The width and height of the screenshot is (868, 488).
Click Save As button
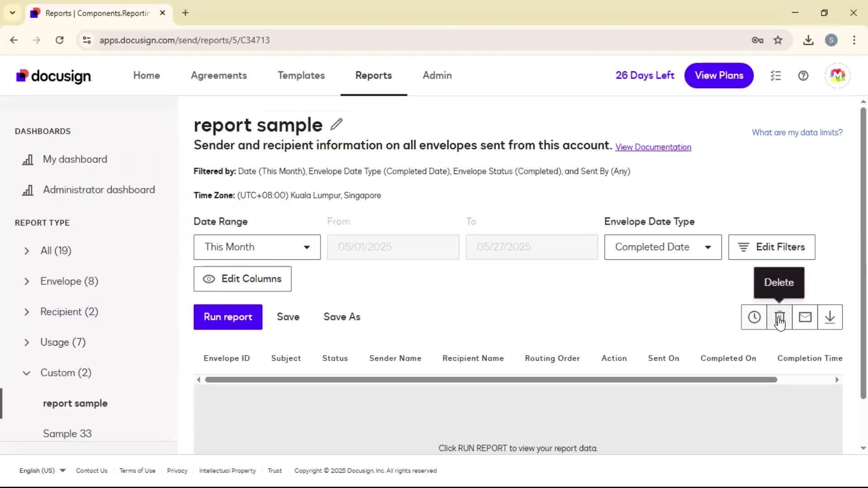[342, 317]
